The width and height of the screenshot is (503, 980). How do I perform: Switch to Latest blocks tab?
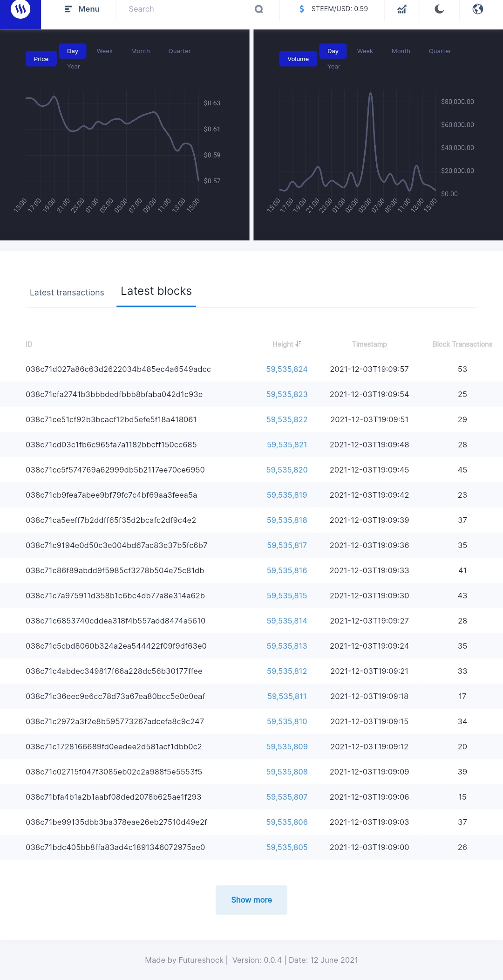(156, 291)
